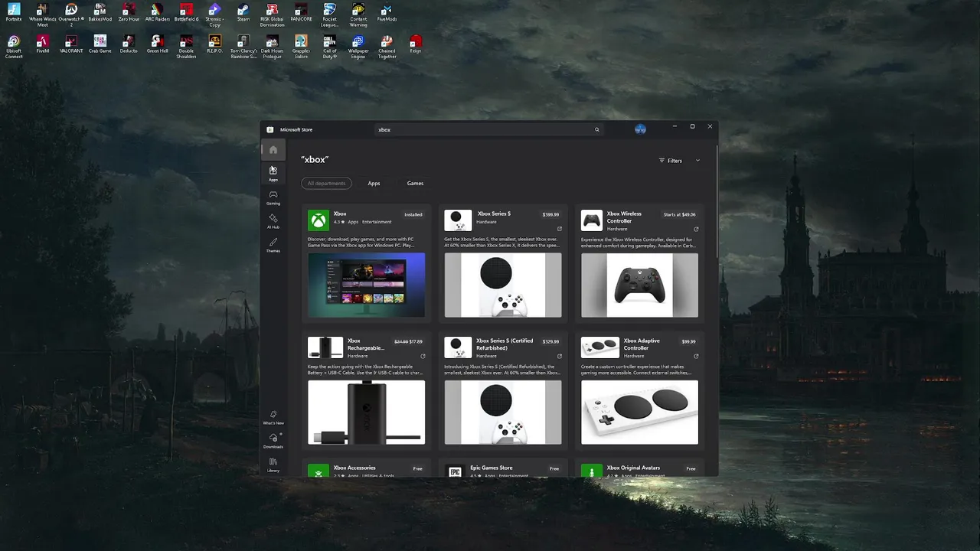Open external link for Xbox Wireless Controller

pos(696,229)
